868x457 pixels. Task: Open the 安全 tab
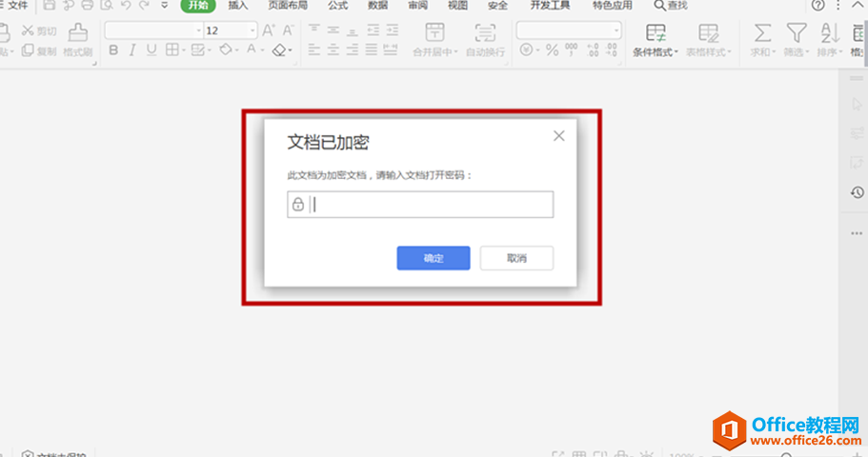(497, 6)
